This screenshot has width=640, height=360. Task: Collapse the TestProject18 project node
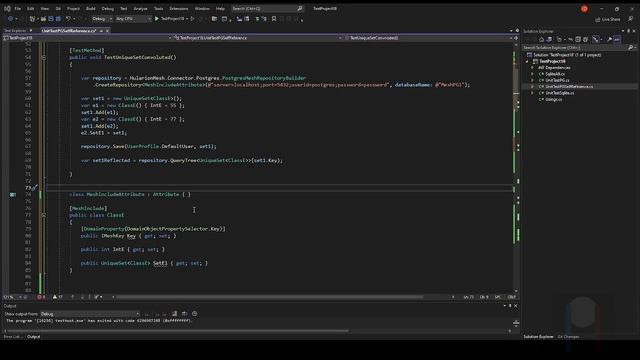tap(527, 61)
